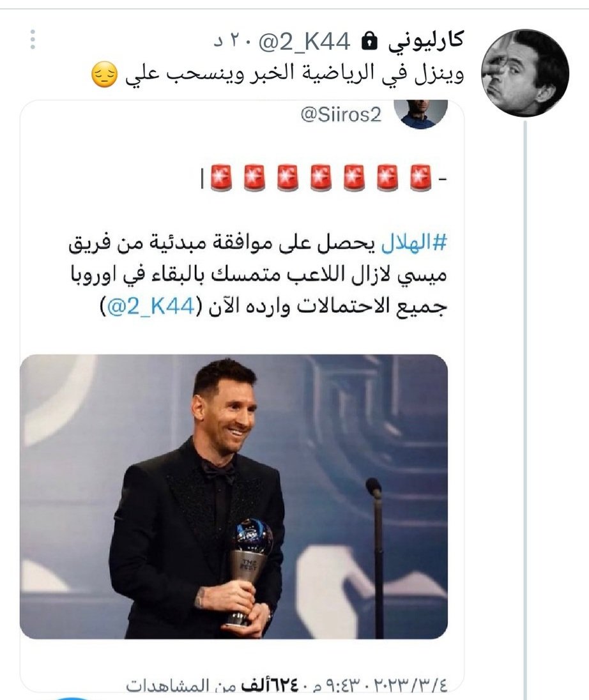The image size is (589, 700).
Task: Tap the first red siren emoji
Action: tap(420, 178)
